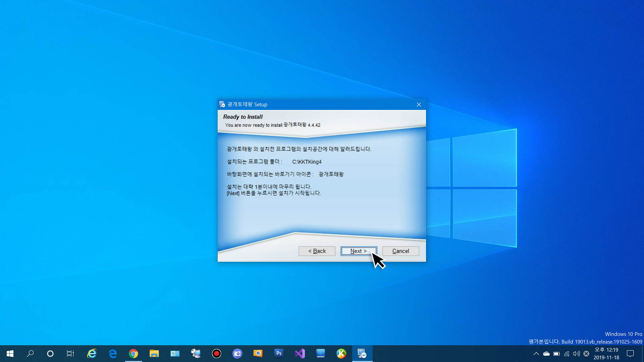Launch Cortana circle icon
This screenshot has width=644, height=362.
tap(50, 353)
